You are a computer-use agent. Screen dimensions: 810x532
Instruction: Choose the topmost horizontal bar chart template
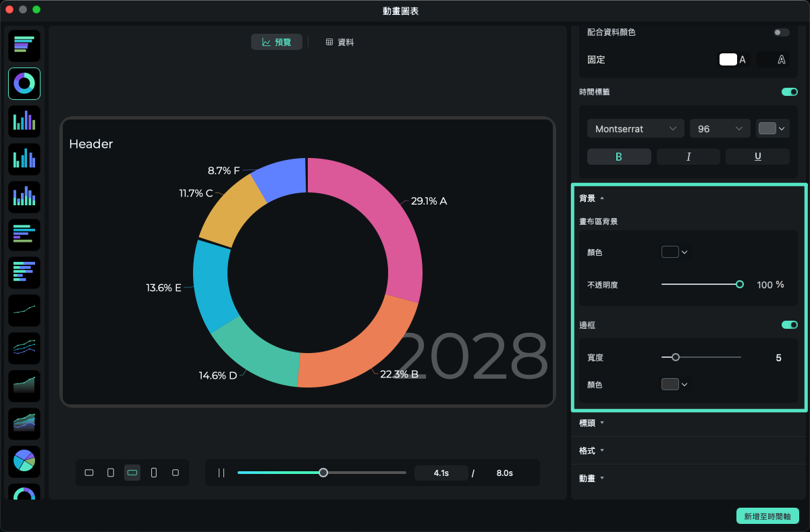(x=24, y=46)
